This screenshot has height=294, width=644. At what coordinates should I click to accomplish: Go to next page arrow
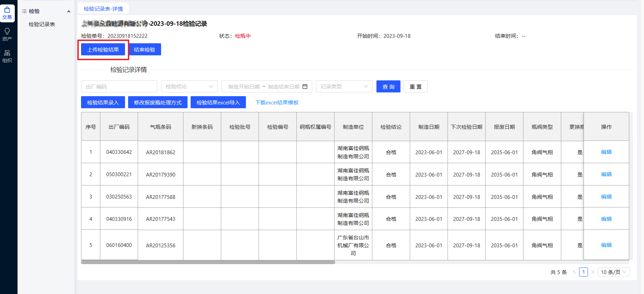593,272
